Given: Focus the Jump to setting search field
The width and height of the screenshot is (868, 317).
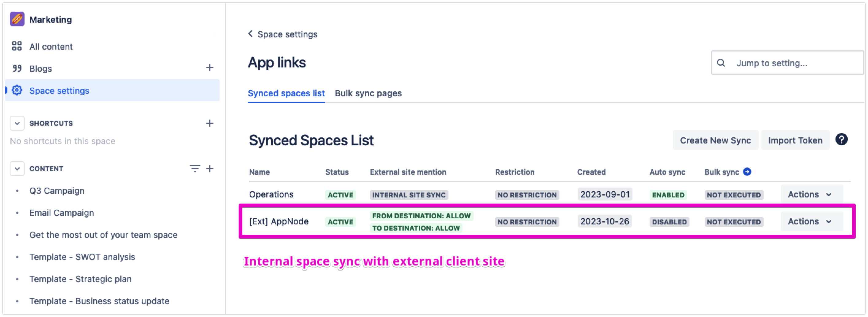Looking at the screenshot, I should coord(787,63).
